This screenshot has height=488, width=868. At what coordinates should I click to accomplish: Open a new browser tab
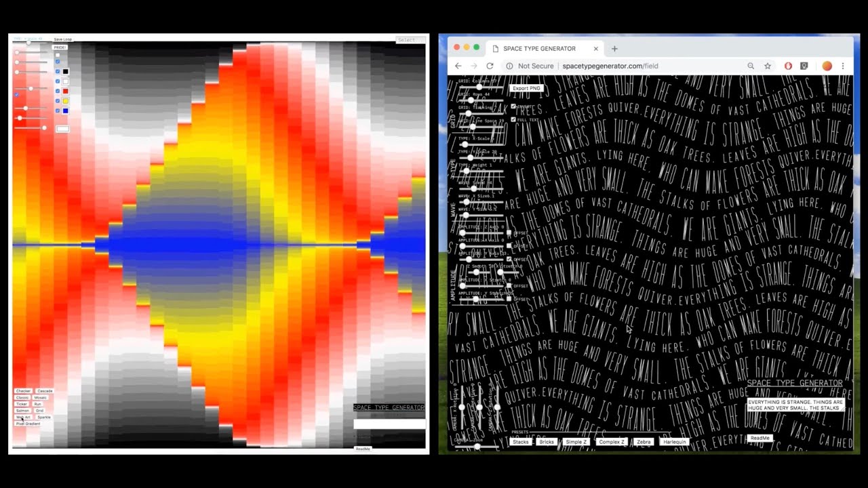coord(614,49)
